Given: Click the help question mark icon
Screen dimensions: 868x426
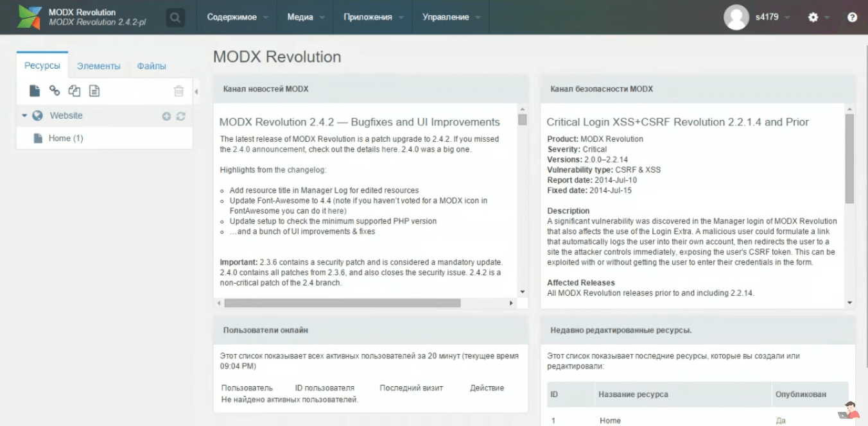Looking at the screenshot, I should pos(852,17).
